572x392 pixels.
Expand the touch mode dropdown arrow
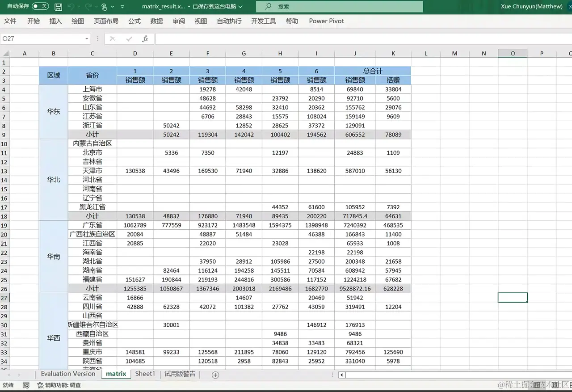(x=112, y=7)
